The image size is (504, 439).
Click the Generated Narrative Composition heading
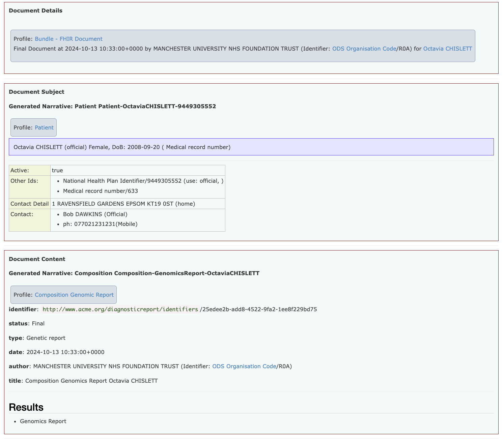click(x=134, y=273)
